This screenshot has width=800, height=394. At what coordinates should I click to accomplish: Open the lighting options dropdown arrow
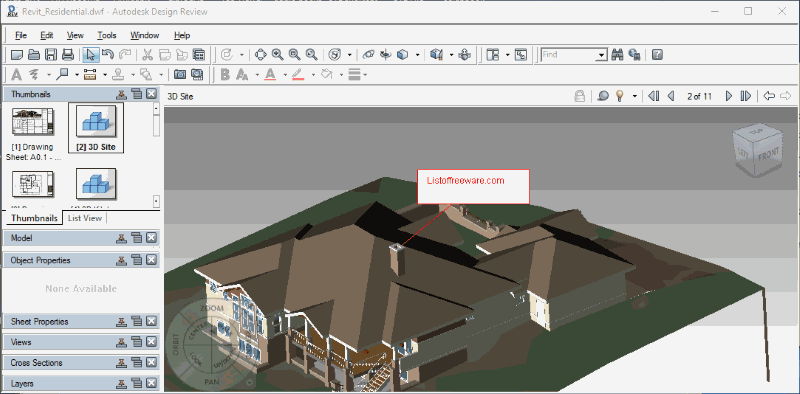pos(634,96)
